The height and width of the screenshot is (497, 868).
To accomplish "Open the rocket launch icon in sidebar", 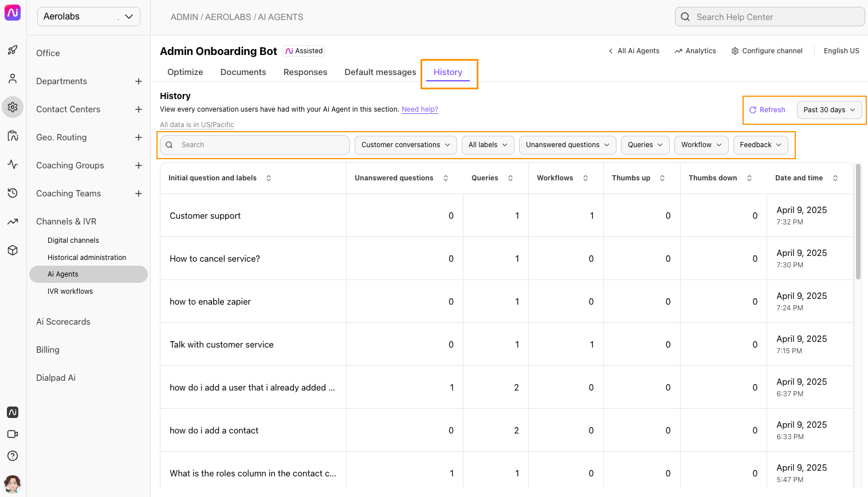I will [13, 50].
